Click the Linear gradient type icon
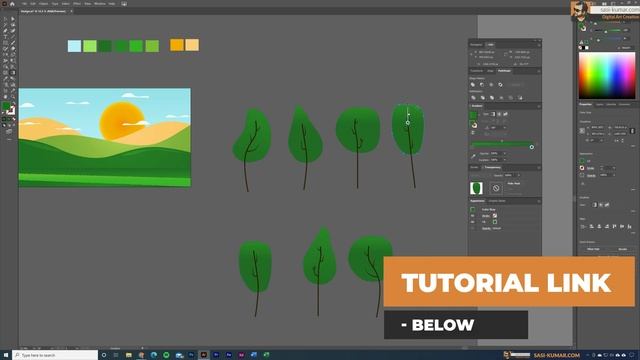Screen dimensions: 640x360 click(x=493, y=114)
